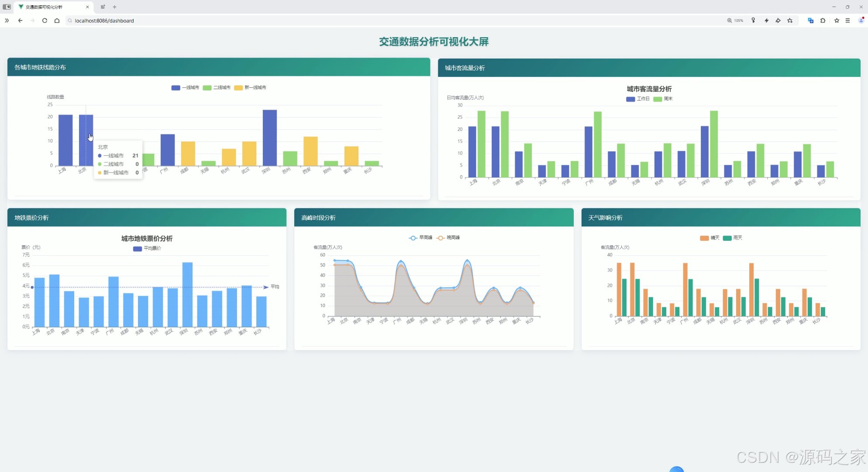Open the translate extension icon
868x472 pixels.
[810, 21]
